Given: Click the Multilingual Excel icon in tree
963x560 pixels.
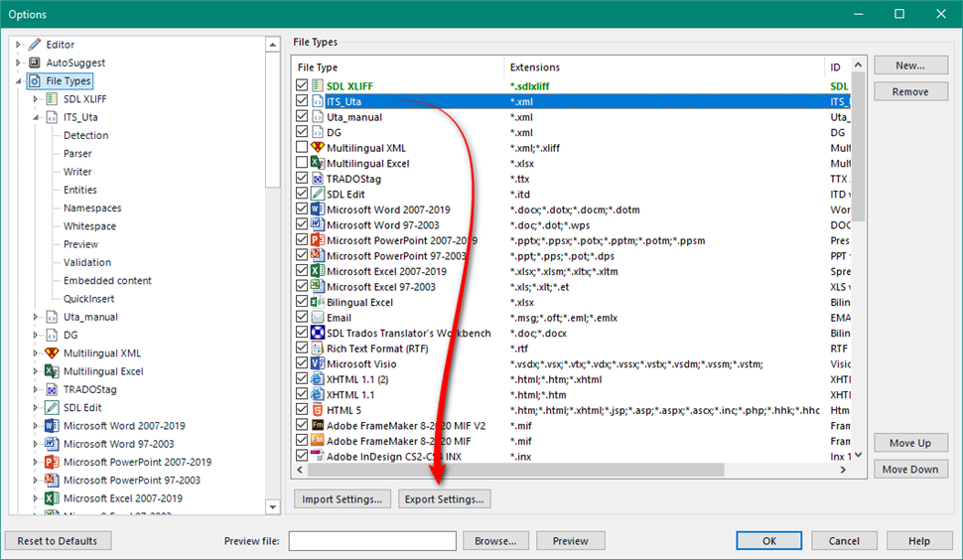Looking at the screenshot, I should click(53, 371).
